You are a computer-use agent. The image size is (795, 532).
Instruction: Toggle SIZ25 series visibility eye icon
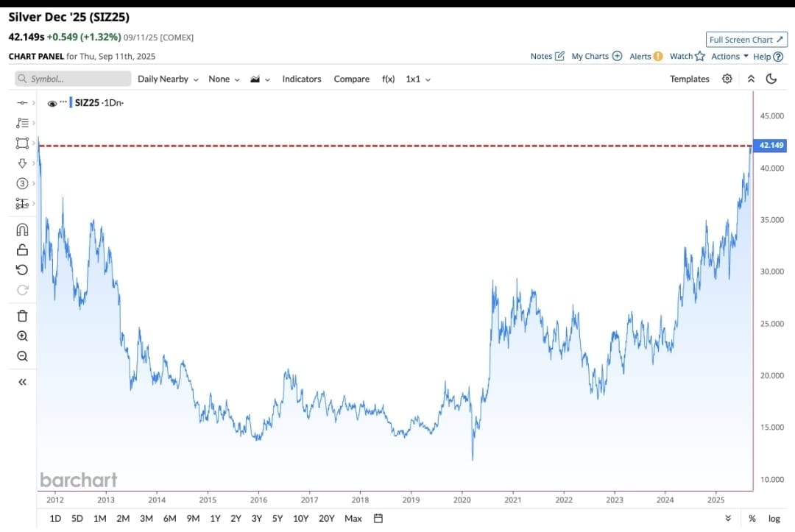point(52,104)
